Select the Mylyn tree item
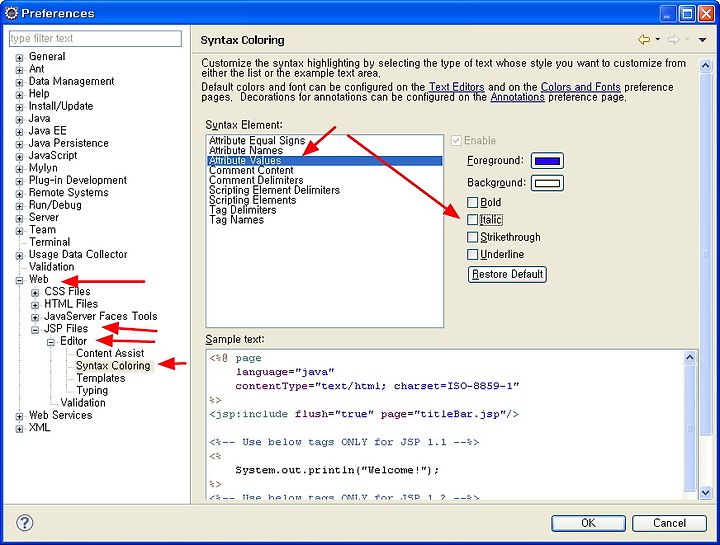Screen dimensions: 720x545 43,168
